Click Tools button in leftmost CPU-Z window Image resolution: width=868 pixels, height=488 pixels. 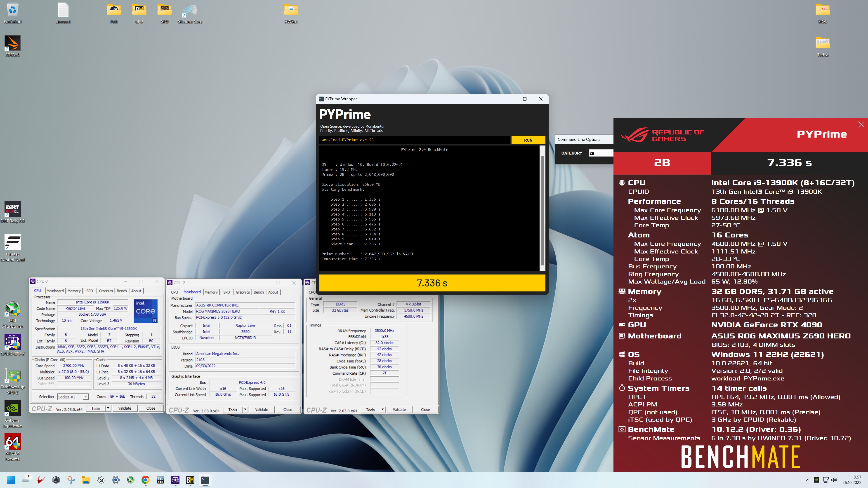click(96, 408)
